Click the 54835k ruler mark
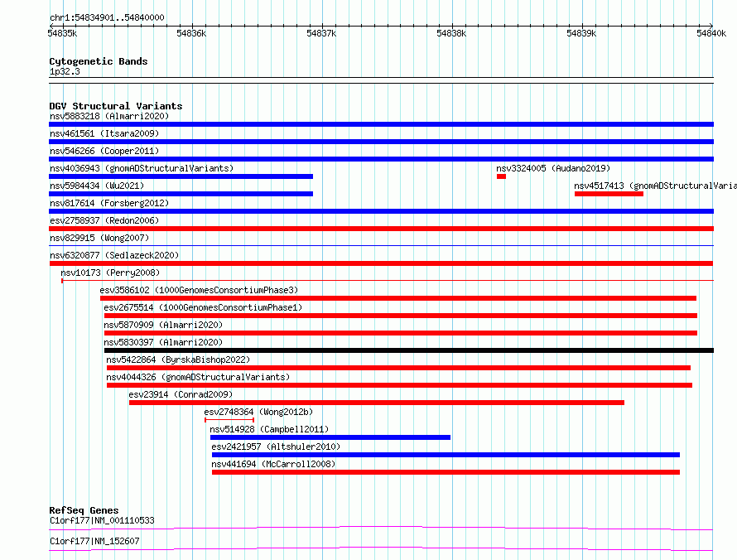The image size is (737, 560). [62, 33]
